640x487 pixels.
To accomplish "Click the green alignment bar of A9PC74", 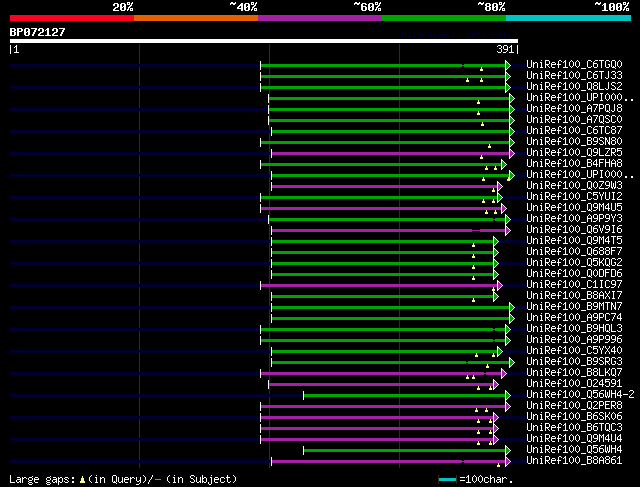I will click(x=391, y=319).
